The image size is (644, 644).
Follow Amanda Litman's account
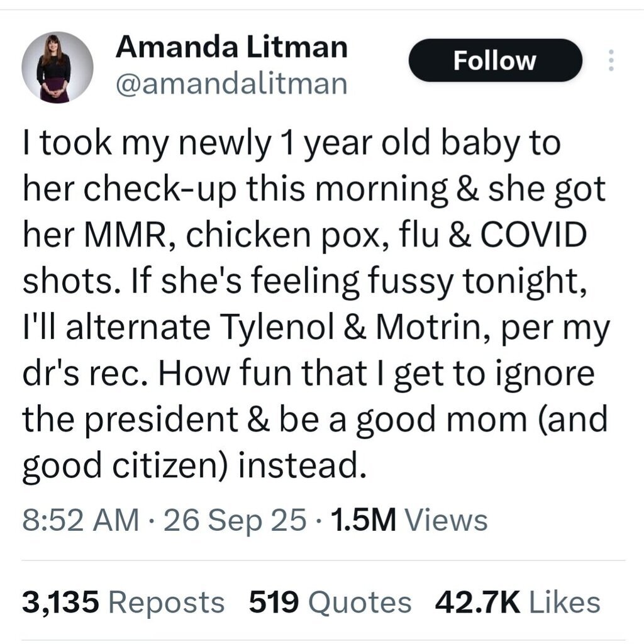(494, 60)
